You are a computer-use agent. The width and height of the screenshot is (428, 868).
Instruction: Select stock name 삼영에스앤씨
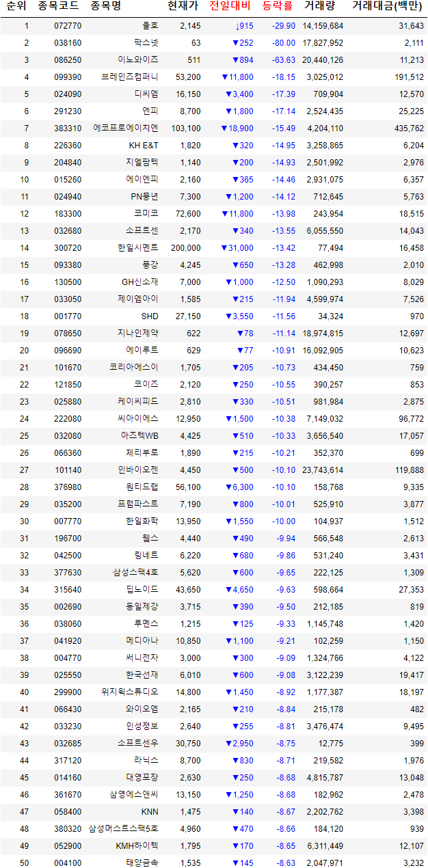134,795
